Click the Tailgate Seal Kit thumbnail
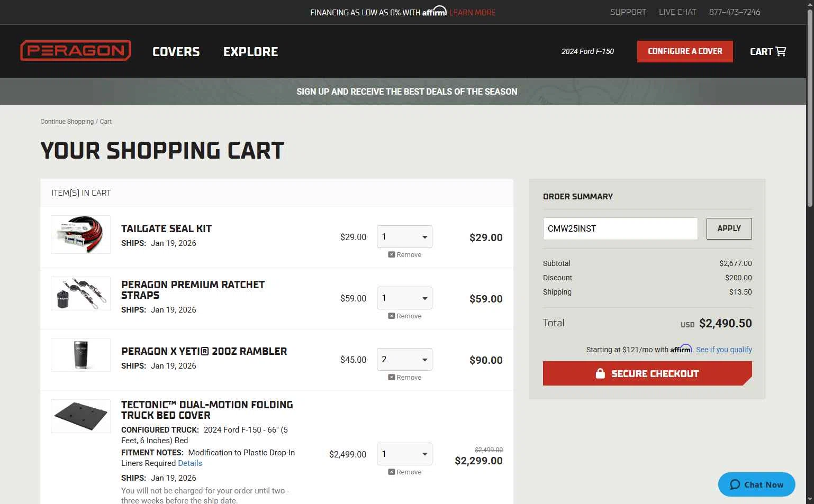 [x=80, y=235]
